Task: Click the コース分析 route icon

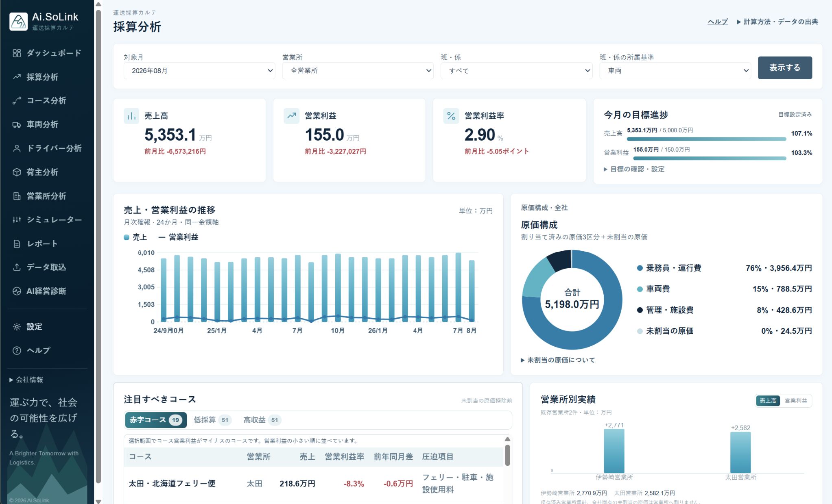Action: click(x=17, y=101)
